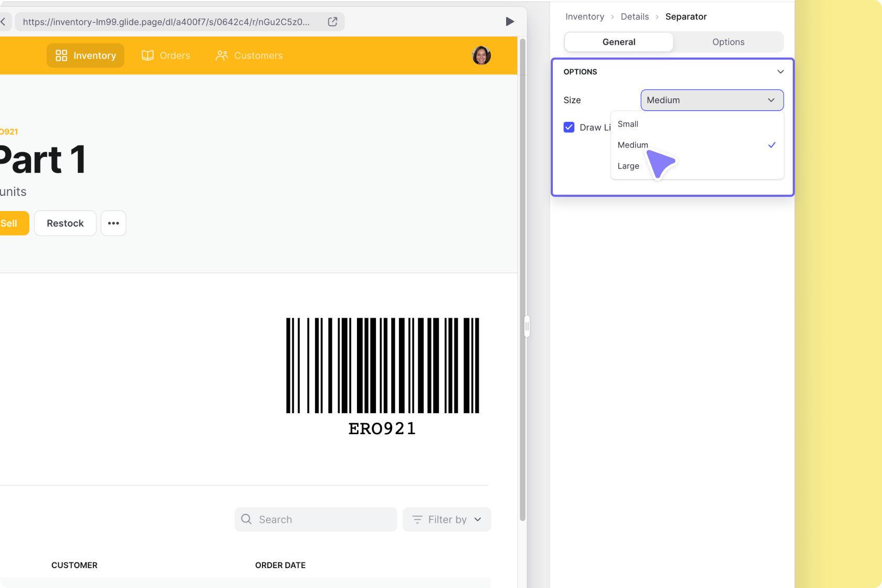Click the barcode ERO921 image

pyautogui.click(x=382, y=375)
